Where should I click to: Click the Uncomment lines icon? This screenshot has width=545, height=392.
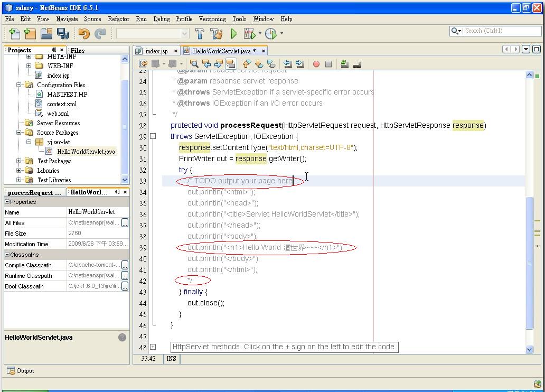click(x=357, y=64)
